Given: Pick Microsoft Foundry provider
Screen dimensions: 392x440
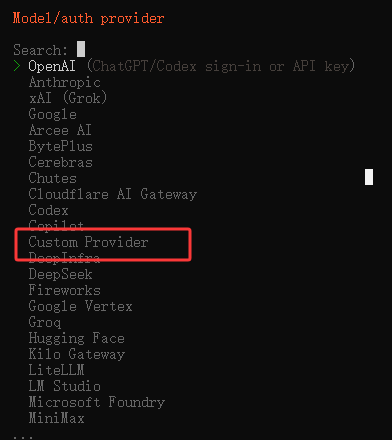Looking at the screenshot, I should (x=97, y=402).
